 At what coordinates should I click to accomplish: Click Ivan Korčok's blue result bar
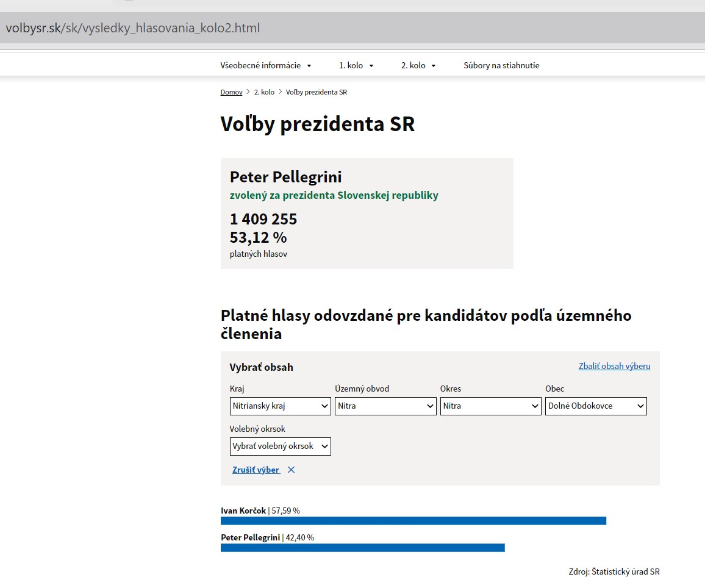click(x=413, y=520)
